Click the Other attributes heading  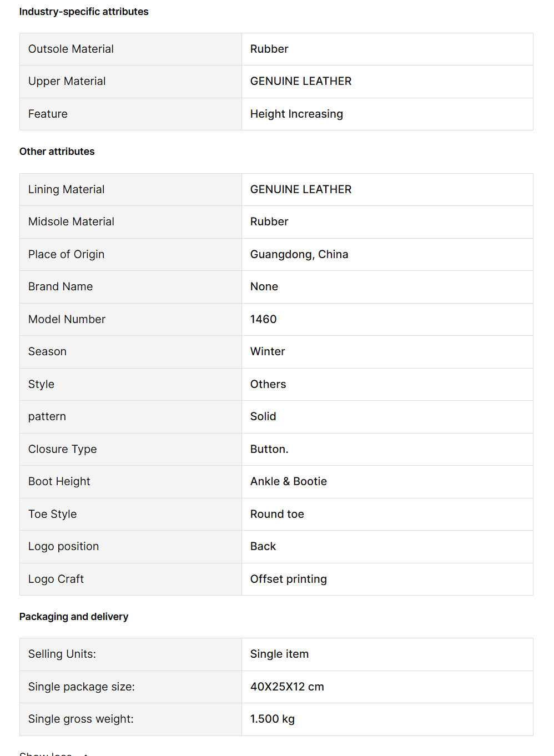pyautogui.click(x=57, y=152)
